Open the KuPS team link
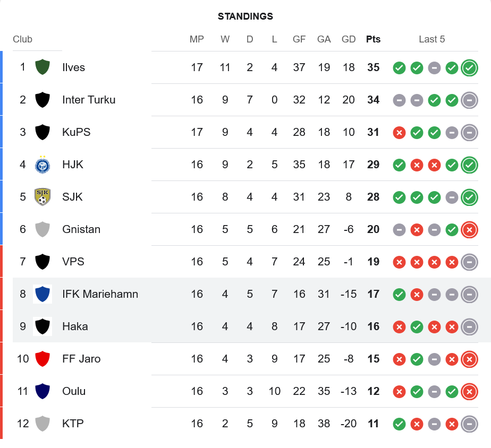 coord(77,132)
